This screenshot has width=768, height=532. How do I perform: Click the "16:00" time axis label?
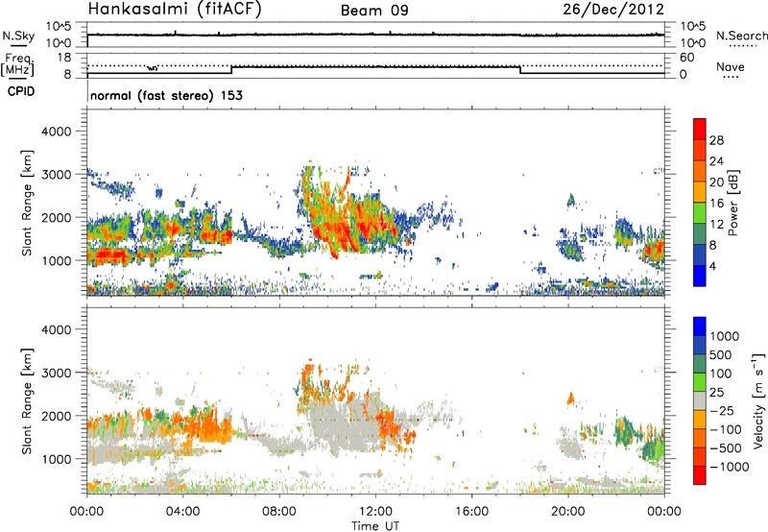471,512
